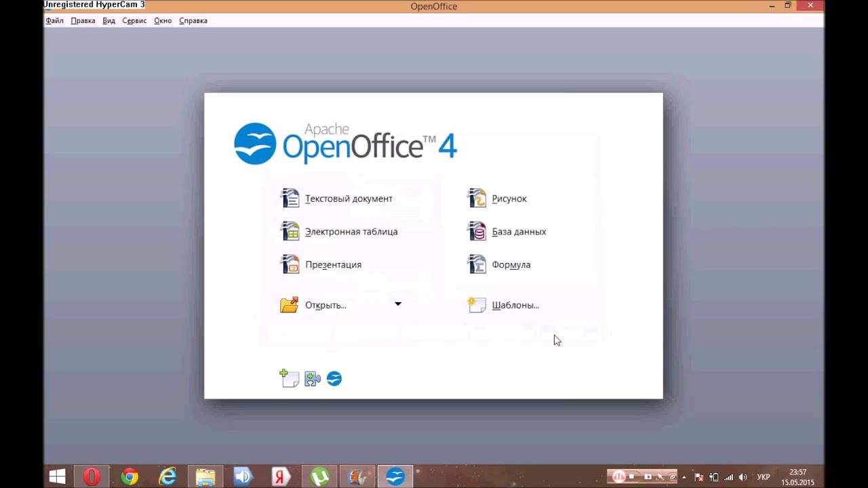Open the Вид menu

click(x=108, y=20)
